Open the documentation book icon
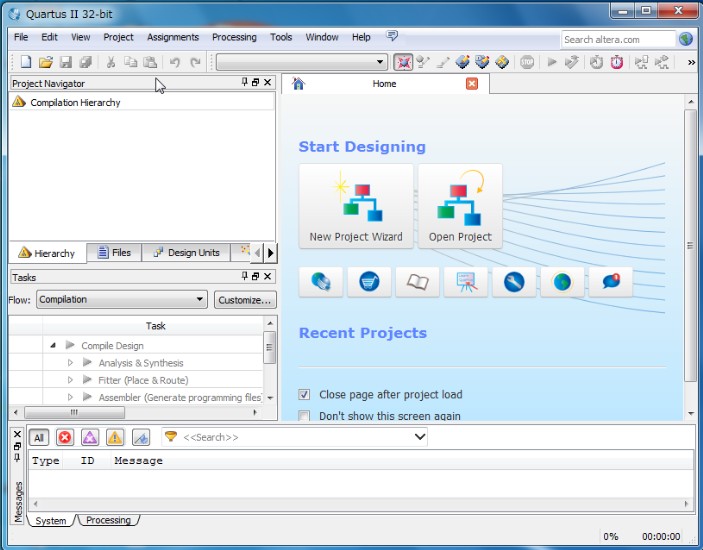Viewport: 703px width, 550px height. [x=417, y=282]
